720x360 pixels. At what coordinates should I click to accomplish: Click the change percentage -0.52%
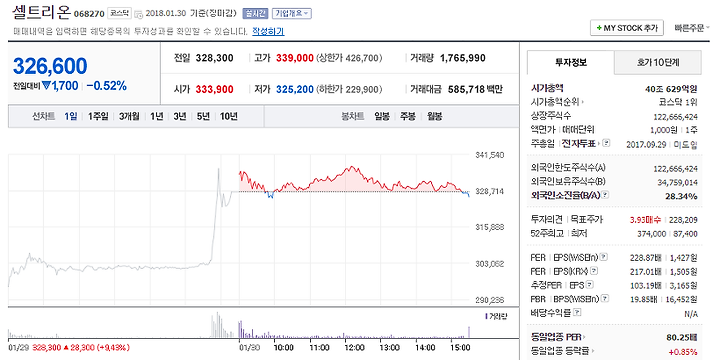point(107,86)
